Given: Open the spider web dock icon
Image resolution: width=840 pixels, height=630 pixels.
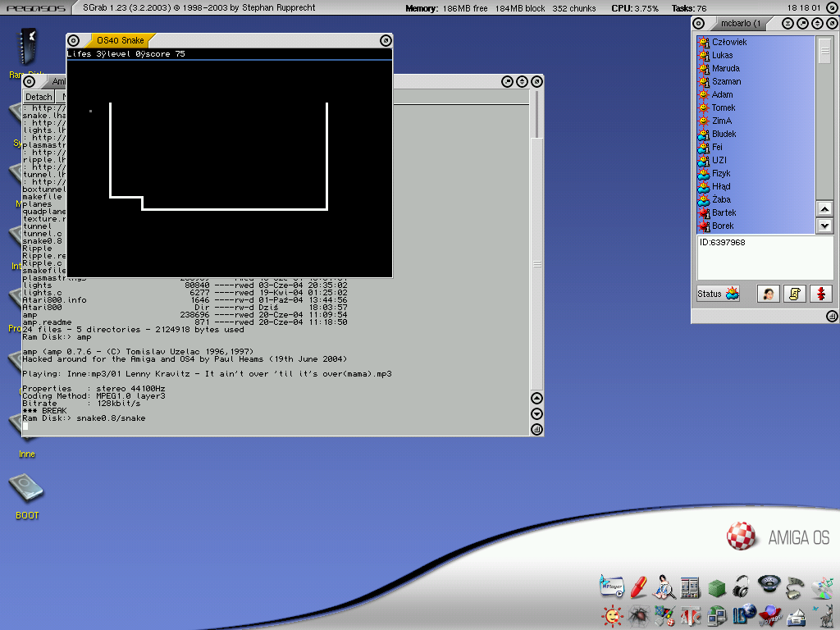Looking at the screenshot, I should (x=638, y=616).
